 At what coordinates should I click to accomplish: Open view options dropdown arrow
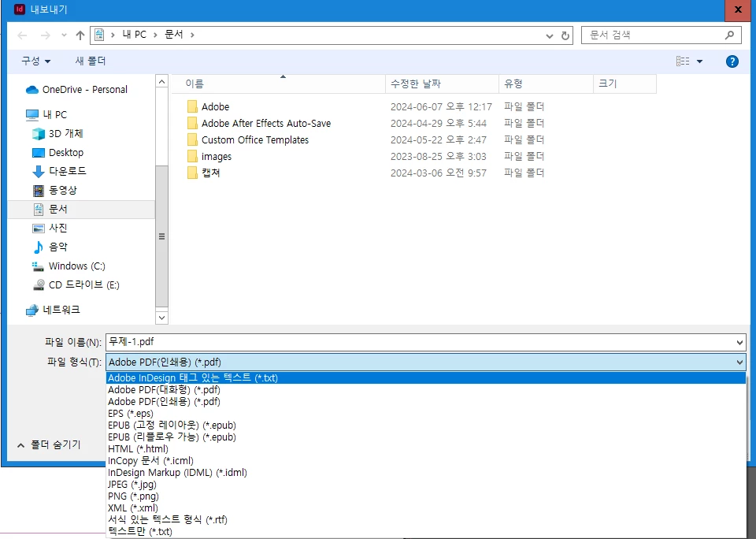(x=699, y=61)
